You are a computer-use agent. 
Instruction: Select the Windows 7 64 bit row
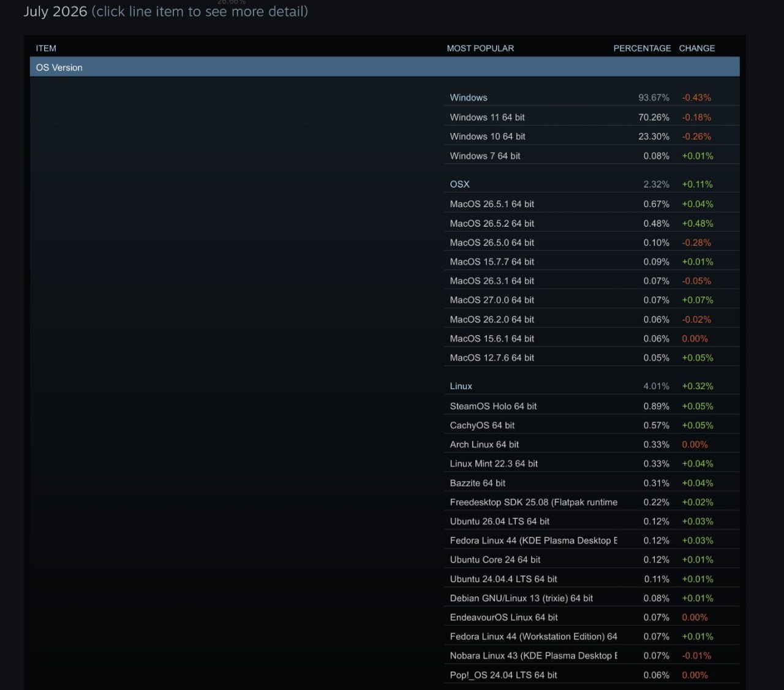pos(592,156)
